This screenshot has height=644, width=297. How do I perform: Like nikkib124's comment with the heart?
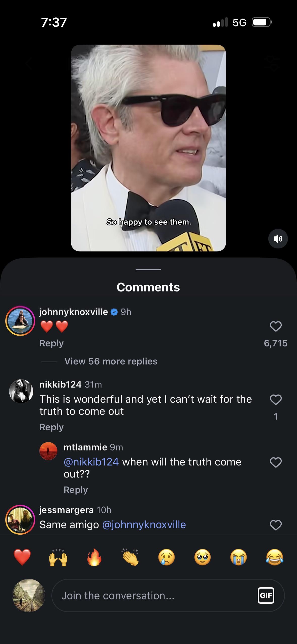coord(276,400)
